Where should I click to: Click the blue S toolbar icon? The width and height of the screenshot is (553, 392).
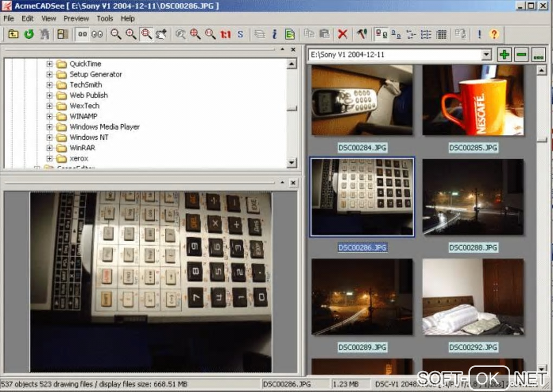240,34
